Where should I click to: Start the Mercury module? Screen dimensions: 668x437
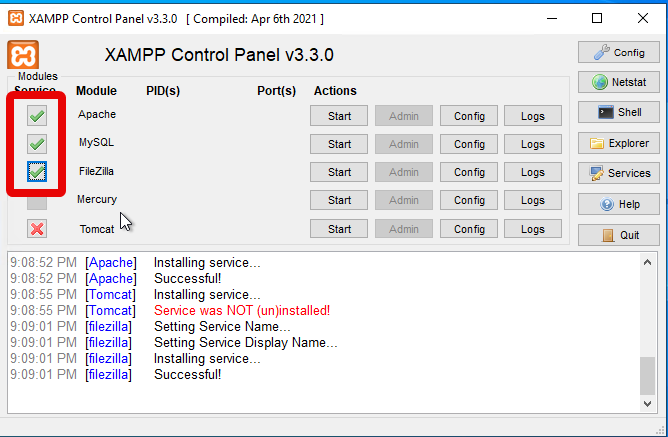(339, 200)
